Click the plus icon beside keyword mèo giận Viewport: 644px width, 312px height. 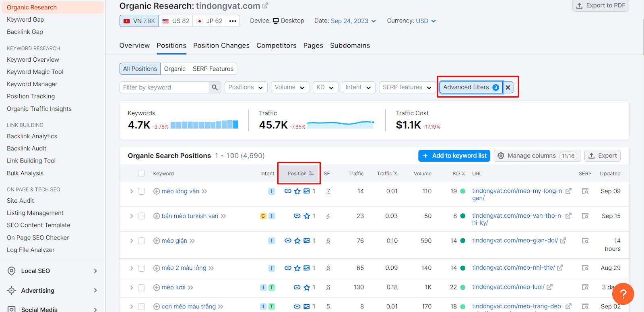tap(157, 241)
